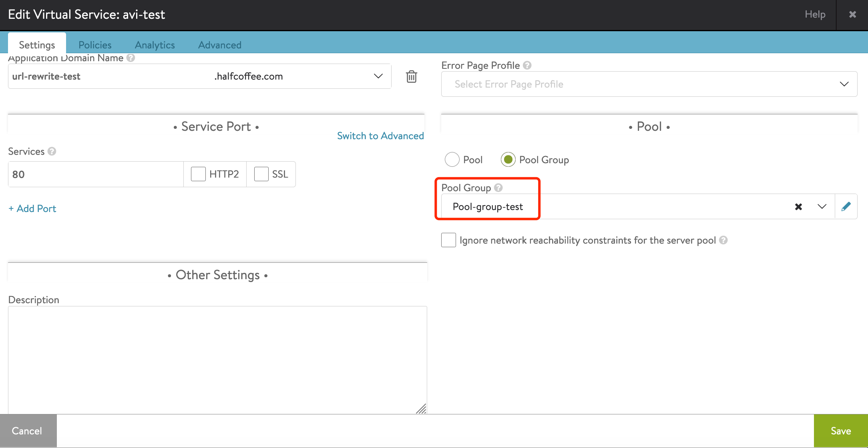Select the Pool Group radio button

[508, 160]
